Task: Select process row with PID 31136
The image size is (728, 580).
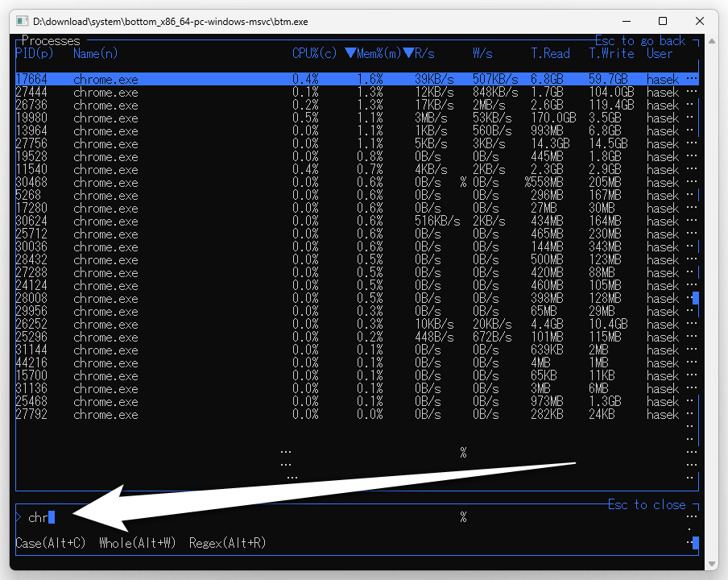Action: pos(357,388)
